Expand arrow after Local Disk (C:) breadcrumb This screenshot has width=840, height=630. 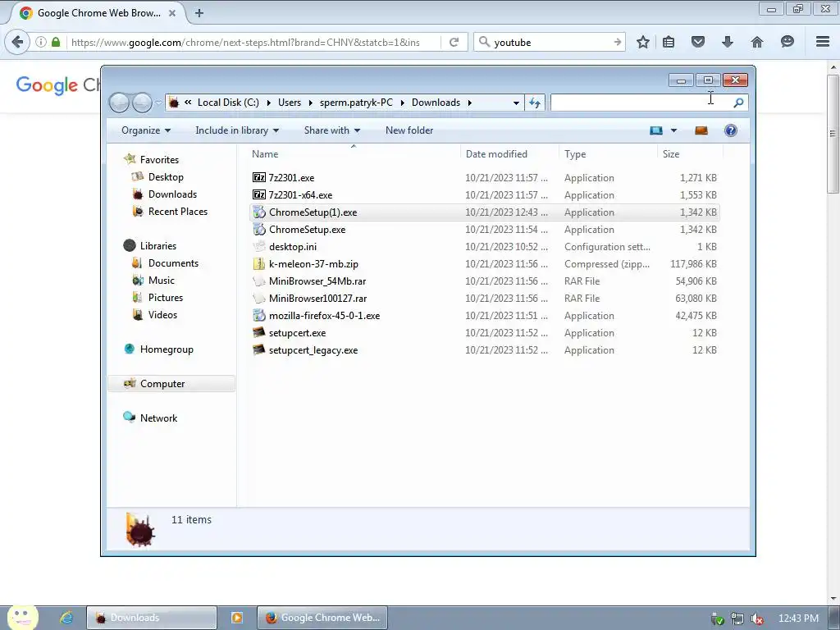click(x=268, y=103)
